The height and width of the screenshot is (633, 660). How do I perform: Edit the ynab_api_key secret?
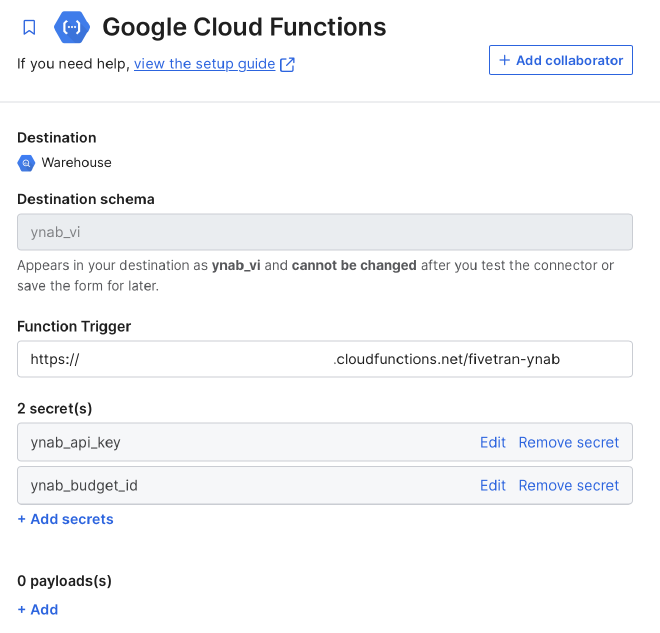click(x=492, y=442)
